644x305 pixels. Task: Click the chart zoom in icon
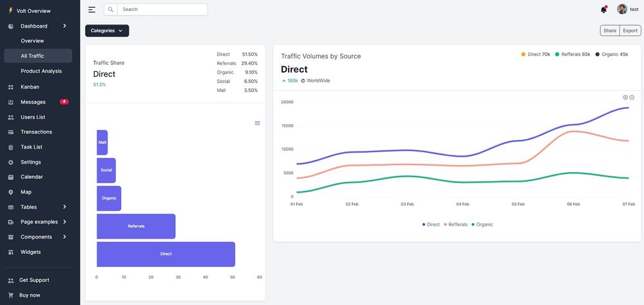(x=625, y=97)
